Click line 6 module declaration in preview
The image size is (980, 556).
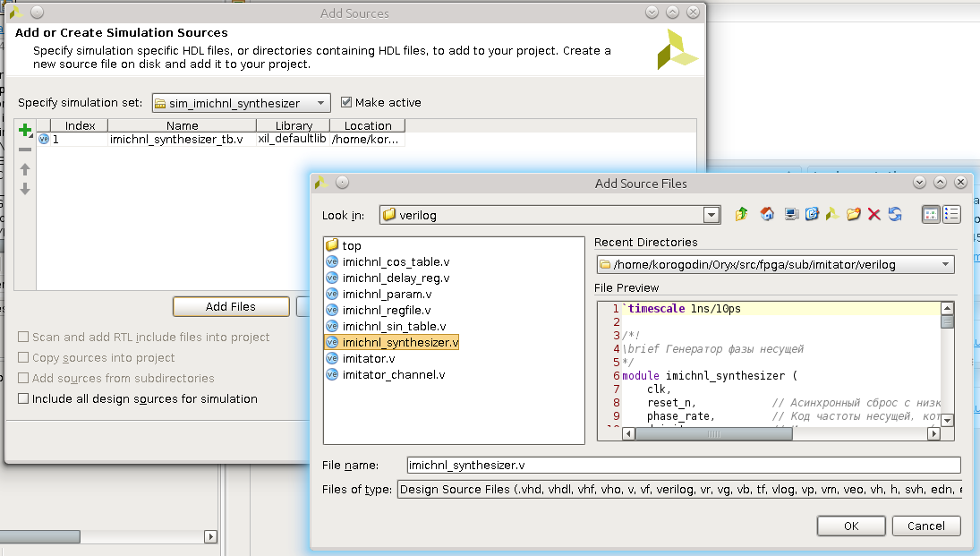tap(710, 375)
